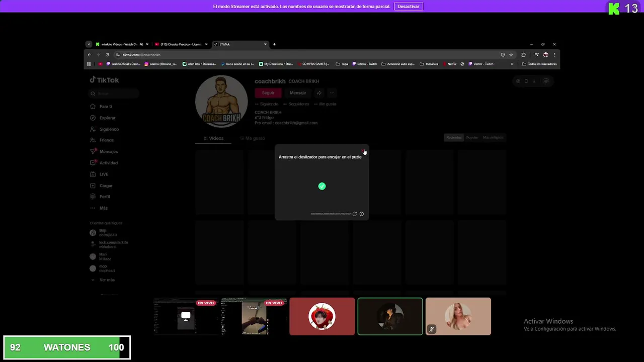
Task: Open the Mecanica bookmarks folder
Action: [429, 64]
